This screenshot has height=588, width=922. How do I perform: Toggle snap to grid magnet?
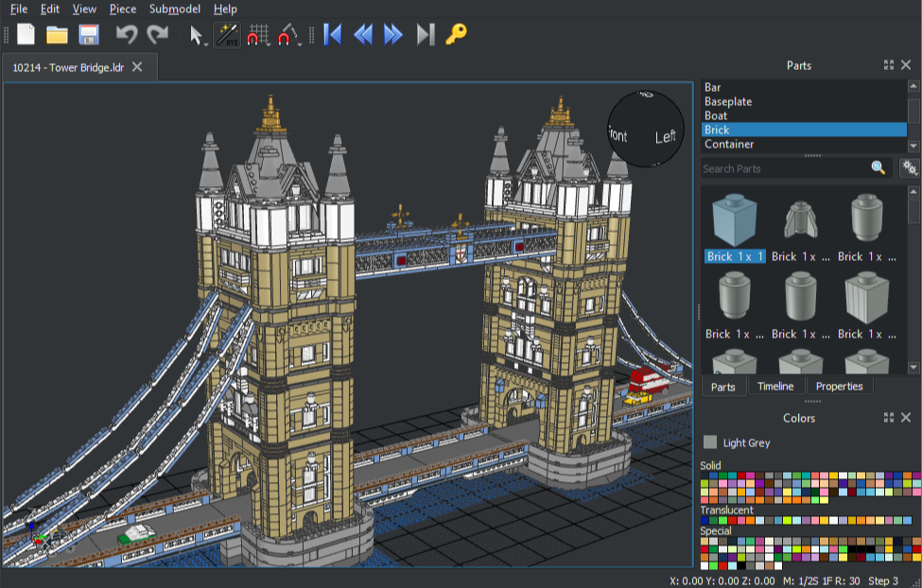(255, 36)
